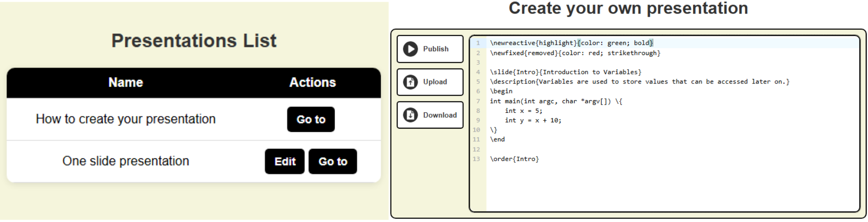
Task: Click the Download arrow icon
Action: (x=410, y=115)
